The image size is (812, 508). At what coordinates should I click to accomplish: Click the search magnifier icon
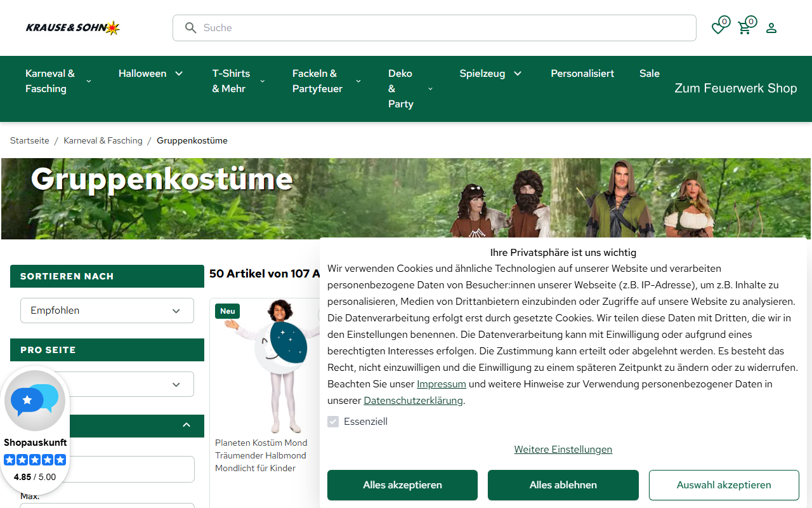coord(190,28)
